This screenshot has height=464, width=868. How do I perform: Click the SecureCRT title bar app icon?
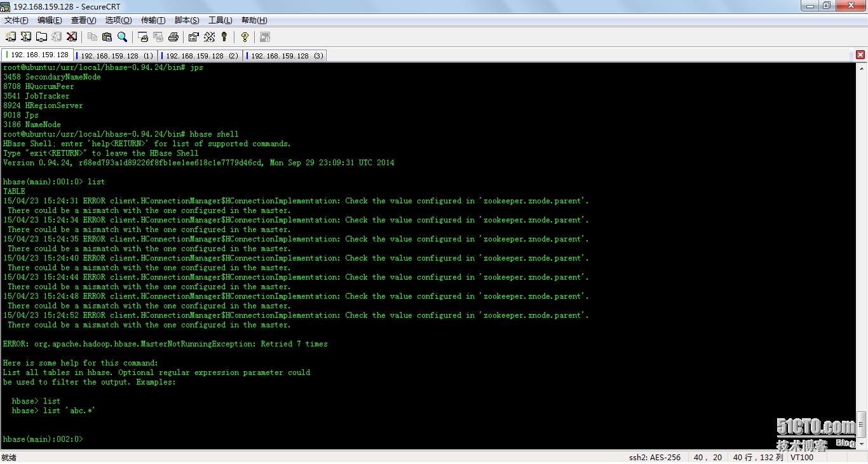coord(6,6)
